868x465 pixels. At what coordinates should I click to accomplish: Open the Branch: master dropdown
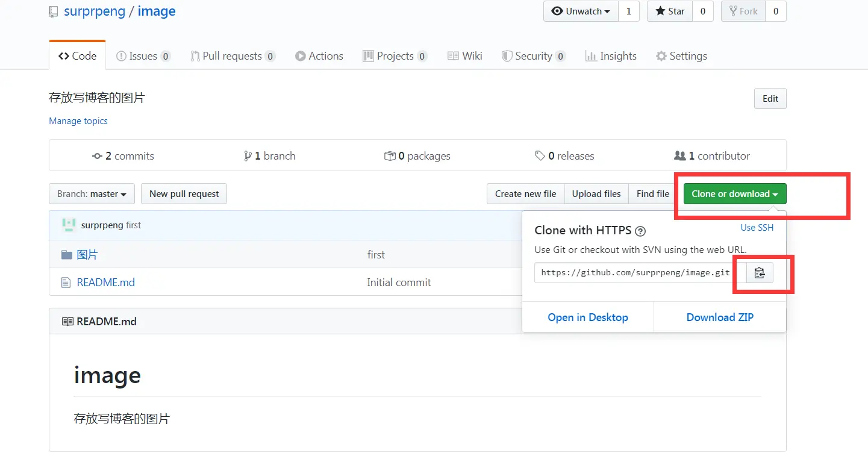pos(92,194)
